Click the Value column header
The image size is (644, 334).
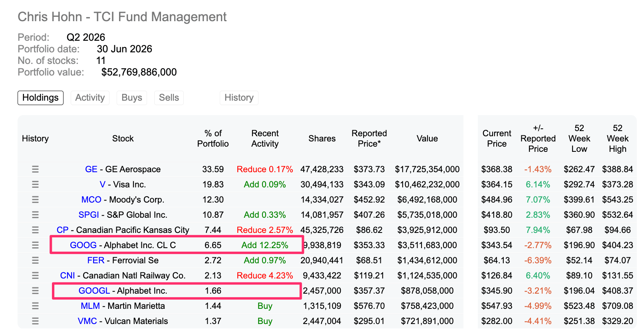coord(427,139)
